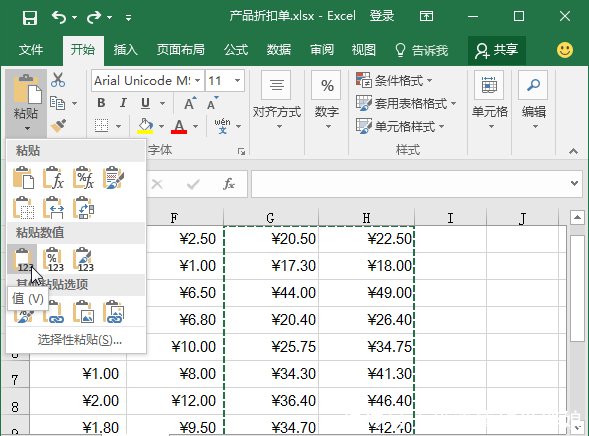Toggle Underline formatting
The height and width of the screenshot is (436, 589).
[x=145, y=103]
